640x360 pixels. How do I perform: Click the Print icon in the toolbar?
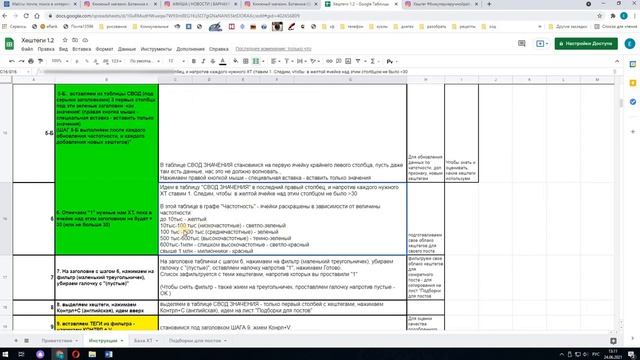(x=31, y=61)
